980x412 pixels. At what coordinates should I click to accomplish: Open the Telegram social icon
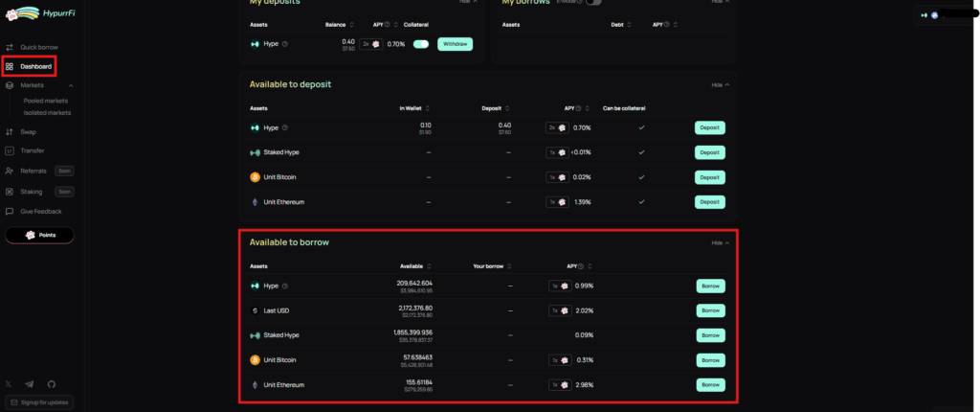[x=30, y=384]
